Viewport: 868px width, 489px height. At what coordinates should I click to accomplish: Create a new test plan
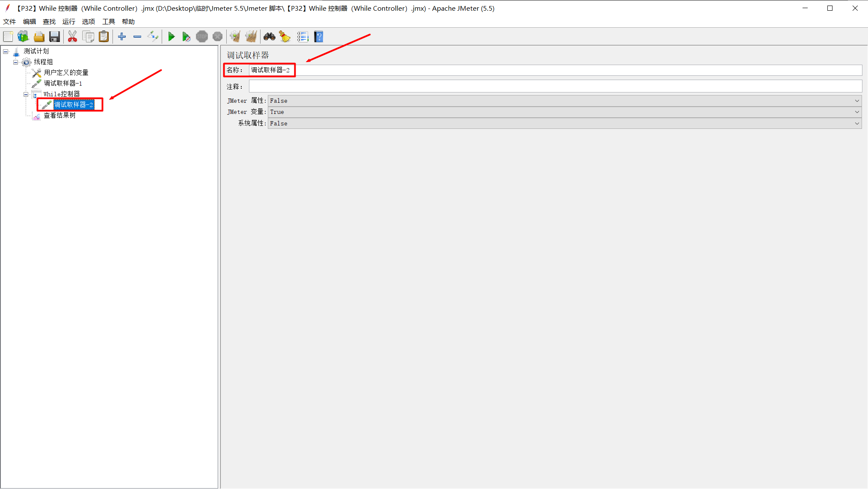click(8, 36)
